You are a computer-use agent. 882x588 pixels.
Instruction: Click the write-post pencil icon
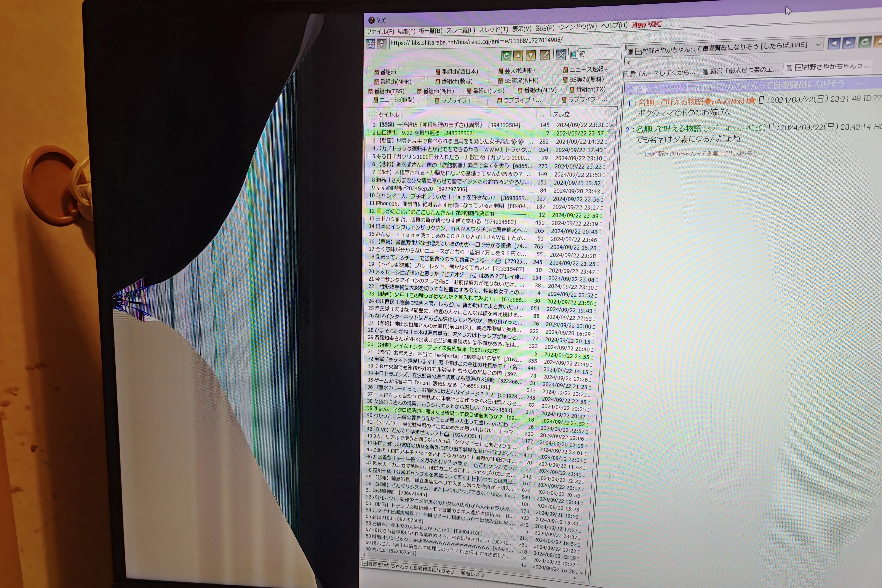coord(545,56)
